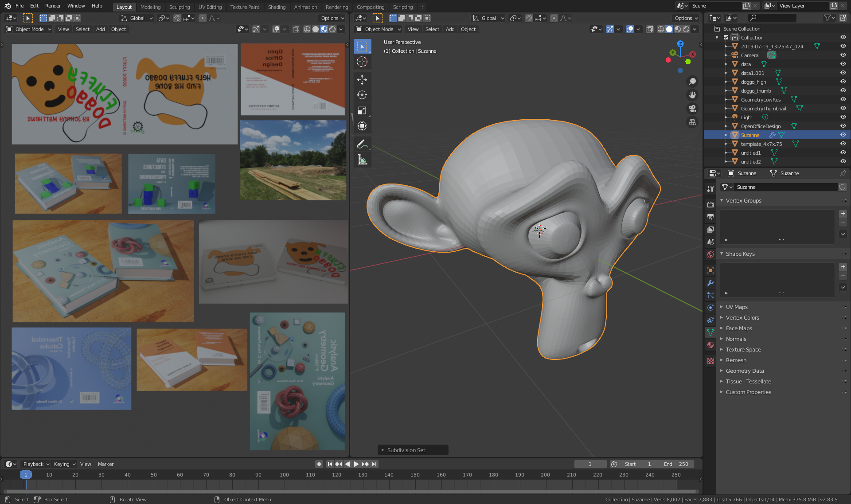Open the Physics properties tab
The width and height of the screenshot is (851, 504).
pyautogui.click(x=710, y=308)
